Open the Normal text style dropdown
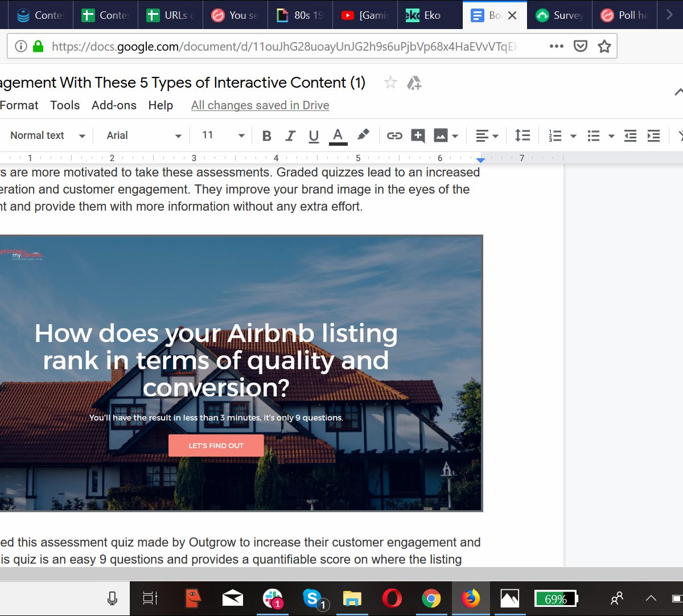Screen dimensions: 683x616 pos(48,135)
